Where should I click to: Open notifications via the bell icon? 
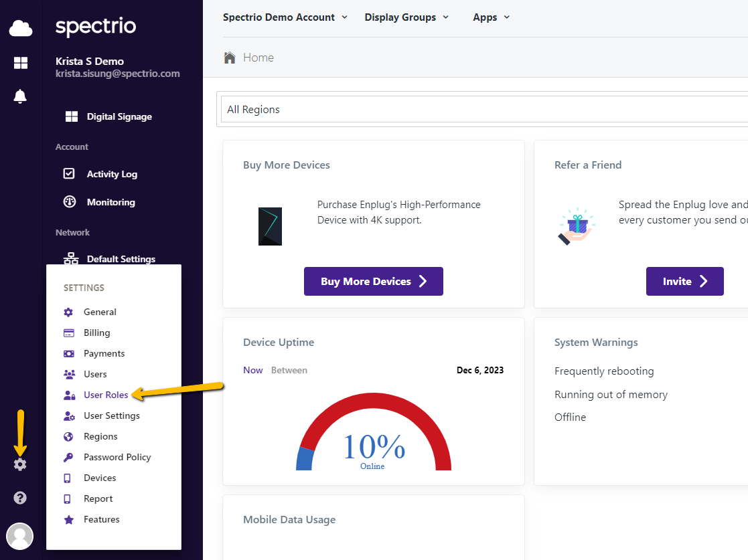coord(19,96)
